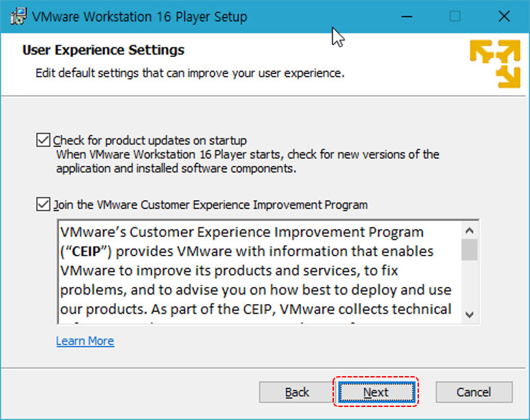530x420 pixels.
Task: Click the CEIP text box scroll-down arrow
Action: (469, 315)
